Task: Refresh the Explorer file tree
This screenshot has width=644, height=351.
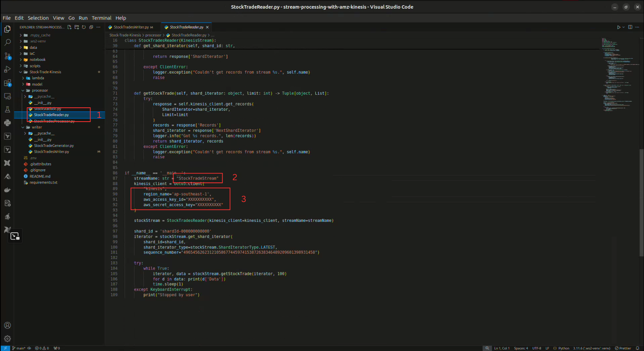Action: [84, 27]
